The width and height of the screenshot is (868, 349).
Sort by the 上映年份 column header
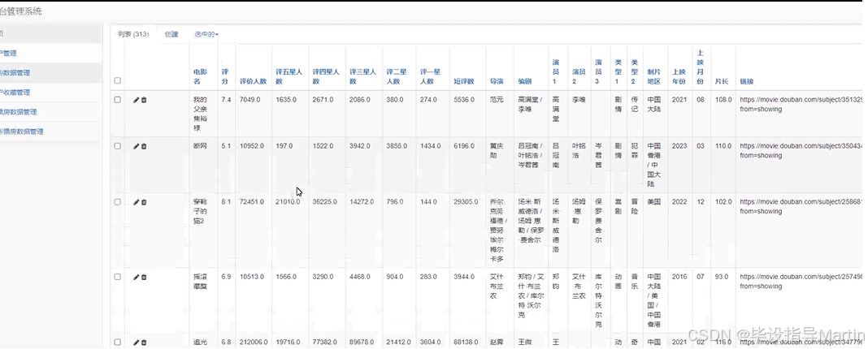(x=679, y=76)
